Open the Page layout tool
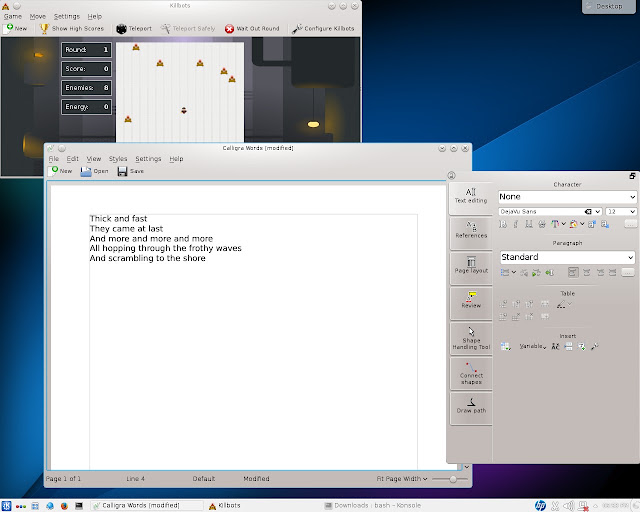 (471, 268)
